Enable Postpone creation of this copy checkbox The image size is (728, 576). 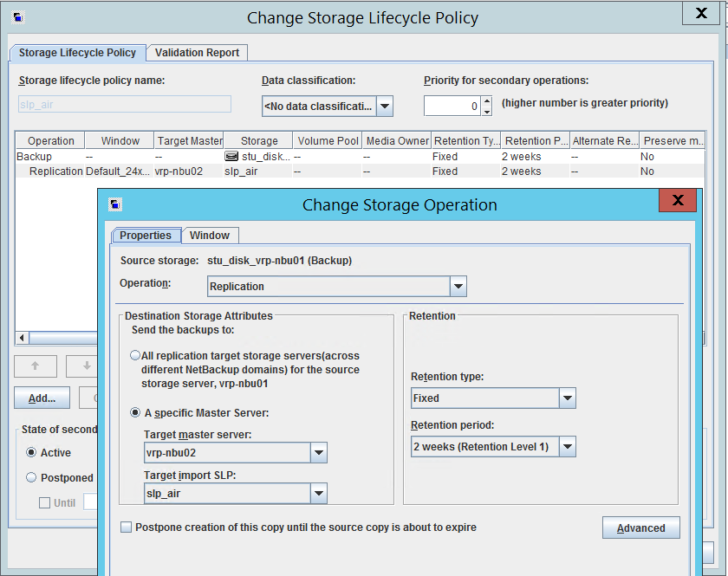126,527
